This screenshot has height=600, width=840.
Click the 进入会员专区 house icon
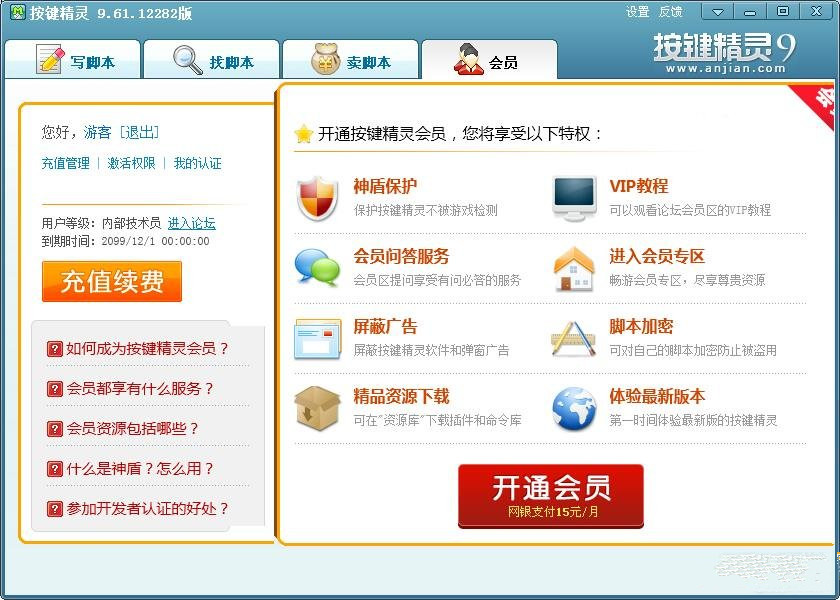click(x=574, y=268)
